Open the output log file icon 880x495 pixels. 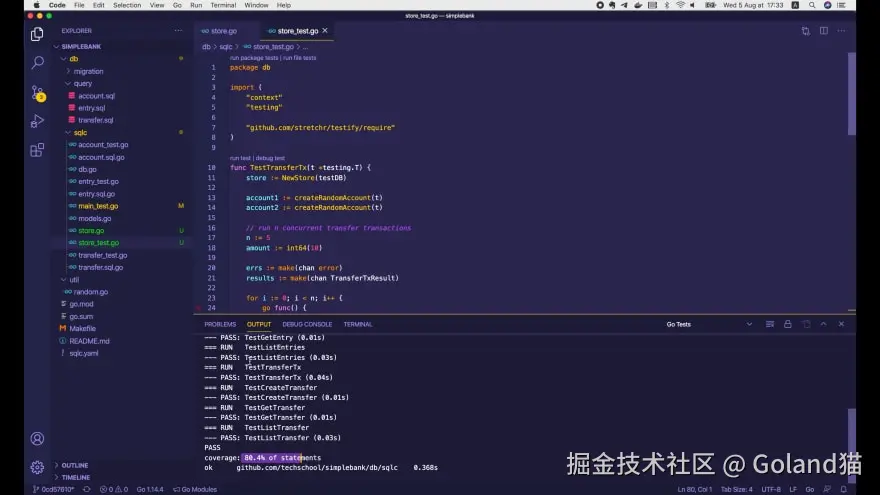[x=806, y=324]
